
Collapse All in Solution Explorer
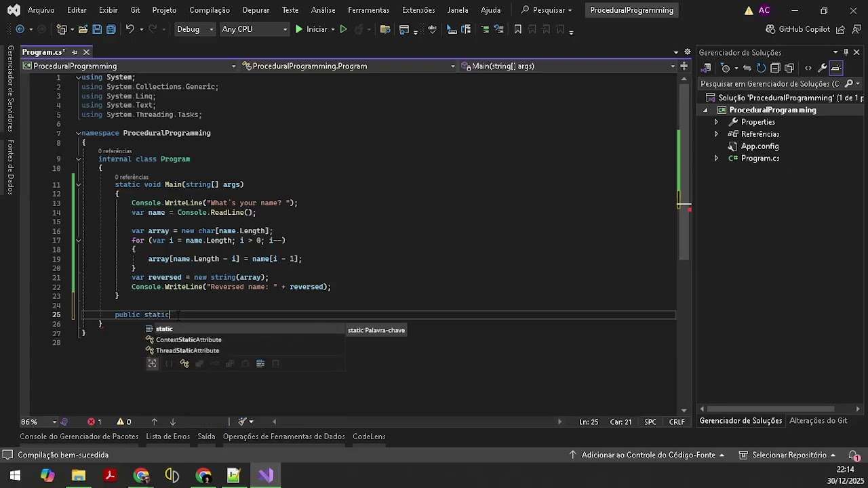[x=775, y=68]
